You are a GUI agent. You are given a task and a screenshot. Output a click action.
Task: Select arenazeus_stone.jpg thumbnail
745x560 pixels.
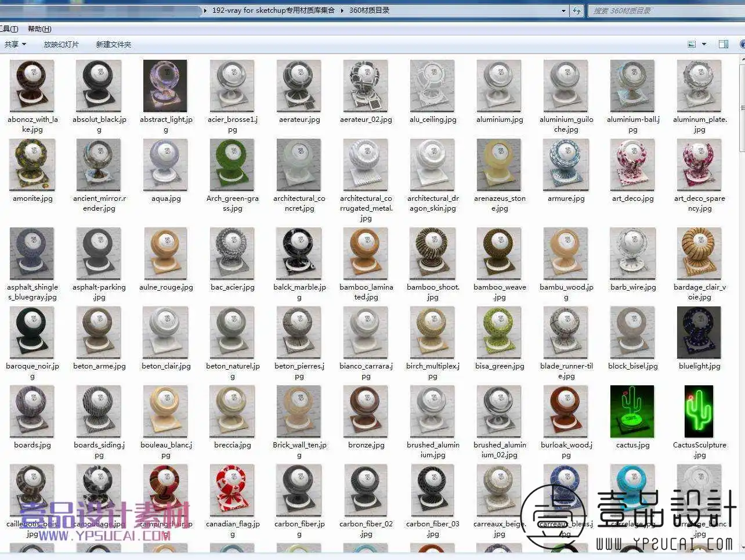coord(499,165)
